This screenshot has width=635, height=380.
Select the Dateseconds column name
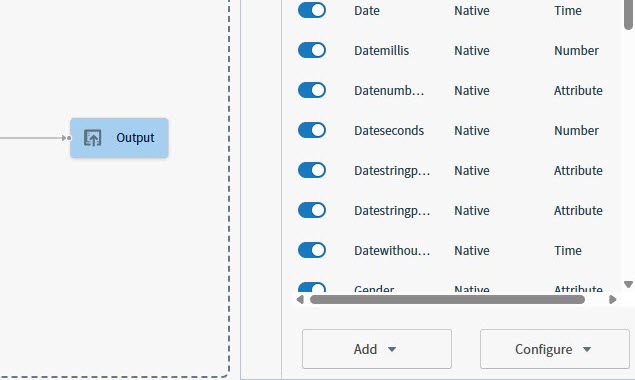pyautogui.click(x=389, y=130)
